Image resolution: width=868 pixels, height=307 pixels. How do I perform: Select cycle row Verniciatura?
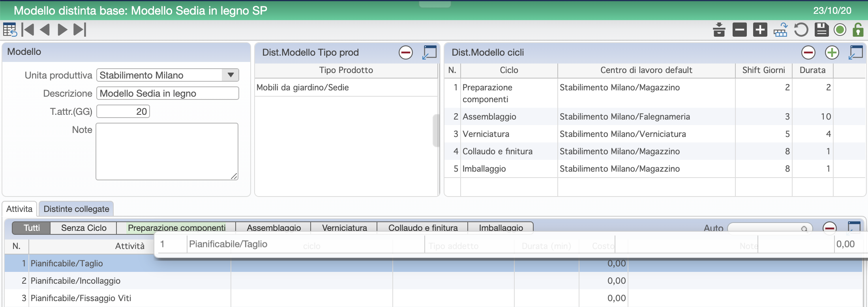654,134
